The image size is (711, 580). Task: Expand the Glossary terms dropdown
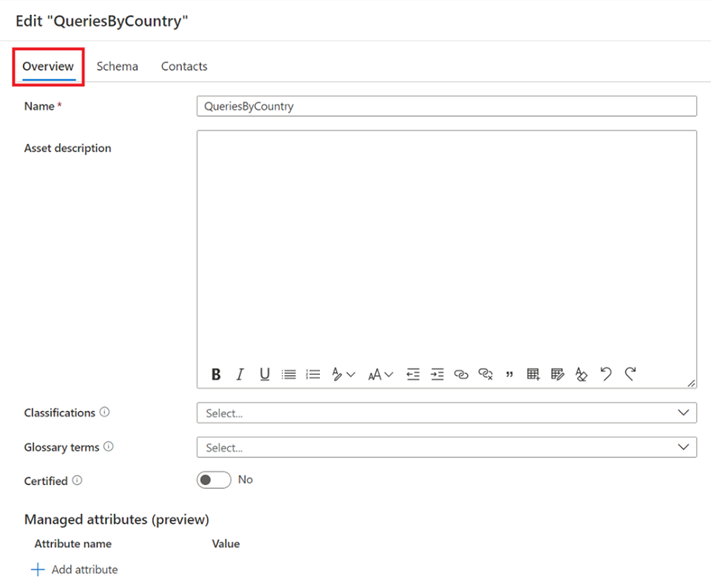click(447, 447)
